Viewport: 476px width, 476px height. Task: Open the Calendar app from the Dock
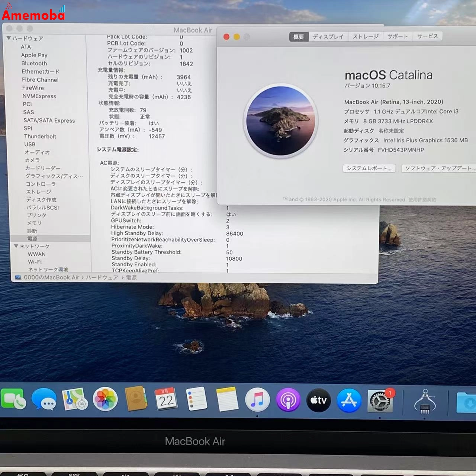(x=166, y=400)
